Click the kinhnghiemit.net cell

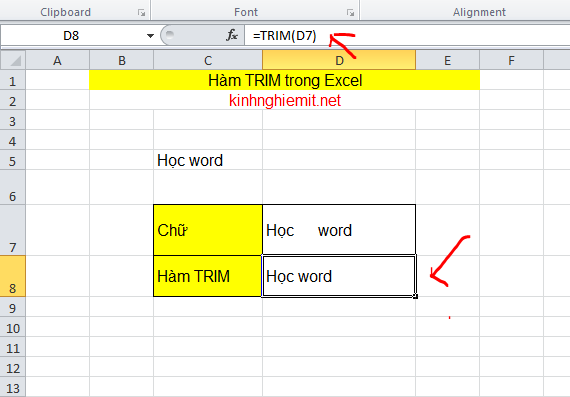(285, 100)
